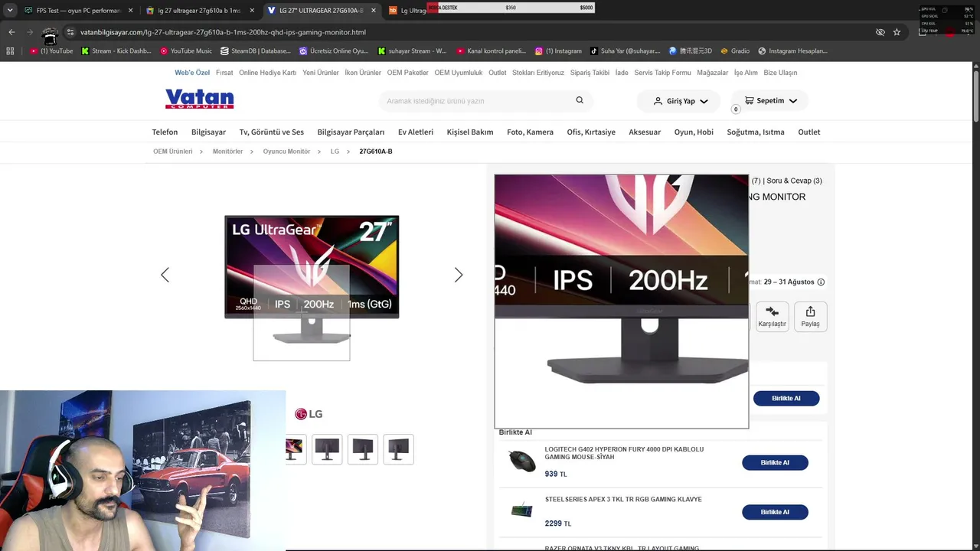Click the Monitörler breadcrumb
The width and height of the screenshot is (980, 551).
click(227, 152)
